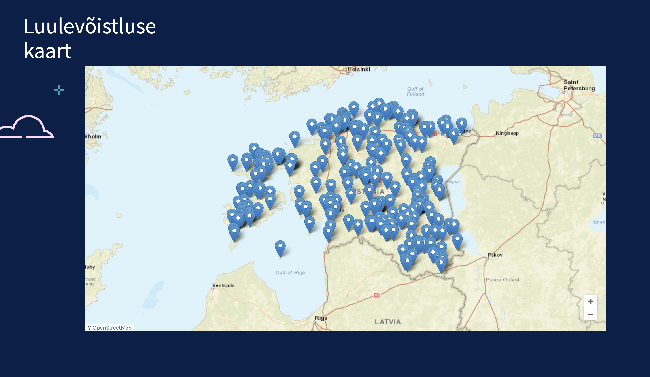Click the Kingisepp town label

[x=507, y=134]
